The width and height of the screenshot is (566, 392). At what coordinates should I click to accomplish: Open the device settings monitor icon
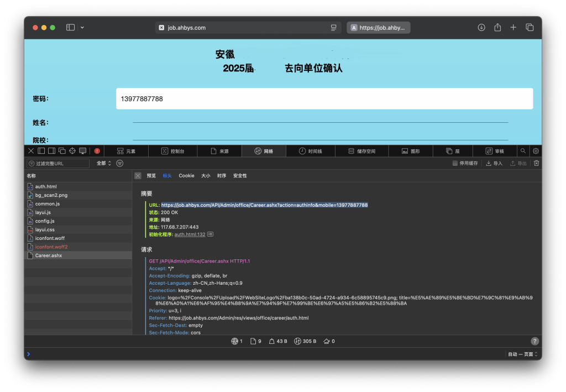point(83,151)
